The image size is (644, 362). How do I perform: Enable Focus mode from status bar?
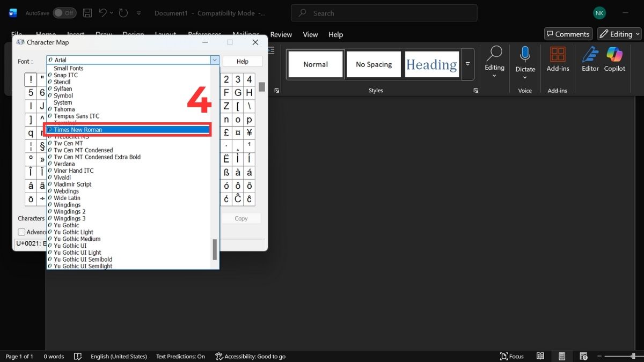[x=512, y=356]
